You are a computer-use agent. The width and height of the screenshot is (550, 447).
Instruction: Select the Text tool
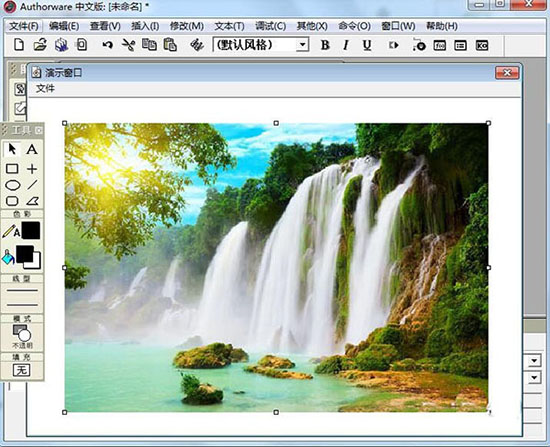tap(32, 149)
